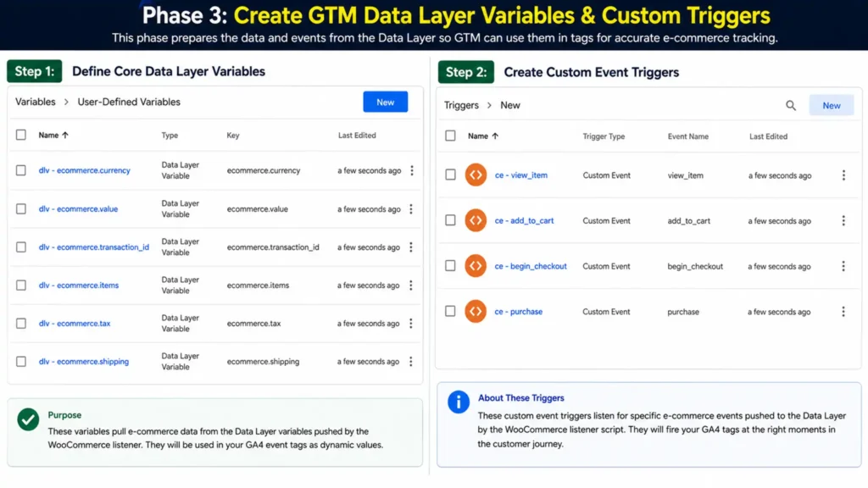Click the search magnifier icon in Triggers
Screen dimensions: 868x488
tap(791, 105)
